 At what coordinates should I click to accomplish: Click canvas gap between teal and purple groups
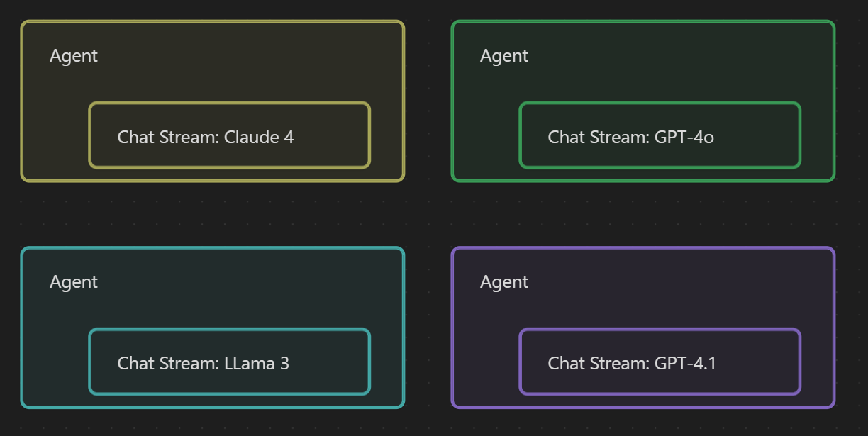coord(428,328)
